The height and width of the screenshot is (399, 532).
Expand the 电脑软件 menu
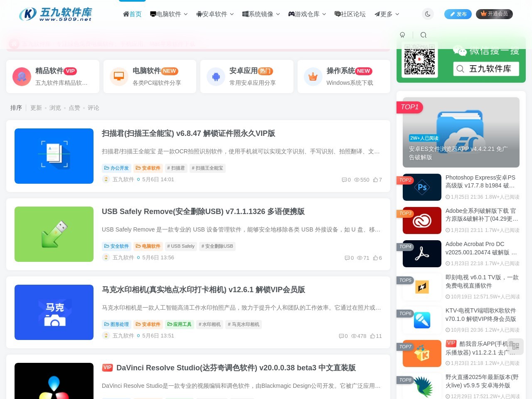169,14
